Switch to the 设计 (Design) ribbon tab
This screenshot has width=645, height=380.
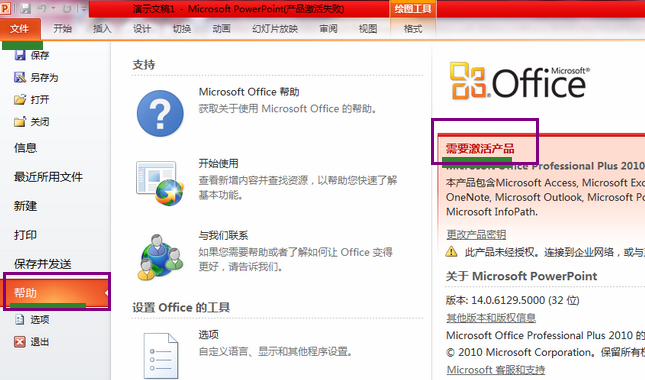pyautogui.click(x=142, y=29)
